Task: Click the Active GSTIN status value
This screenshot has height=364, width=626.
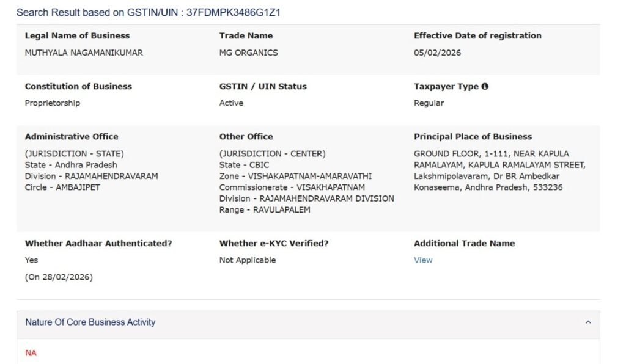Action: point(231,103)
